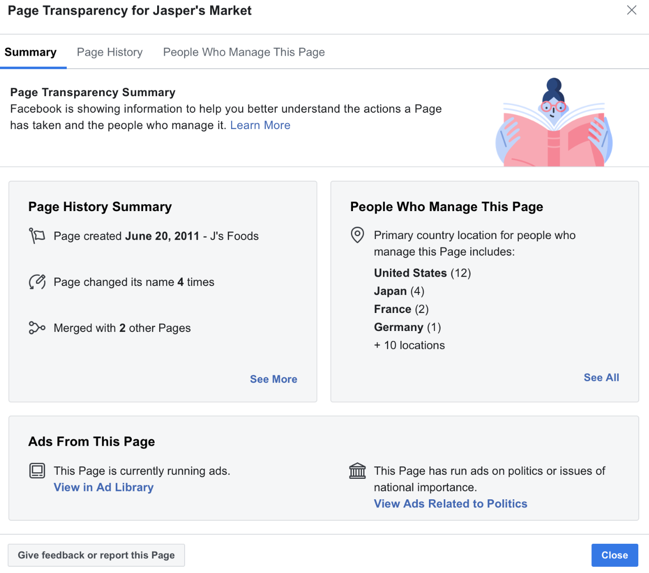Click the pencil icon beside name changes

click(x=37, y=282)
